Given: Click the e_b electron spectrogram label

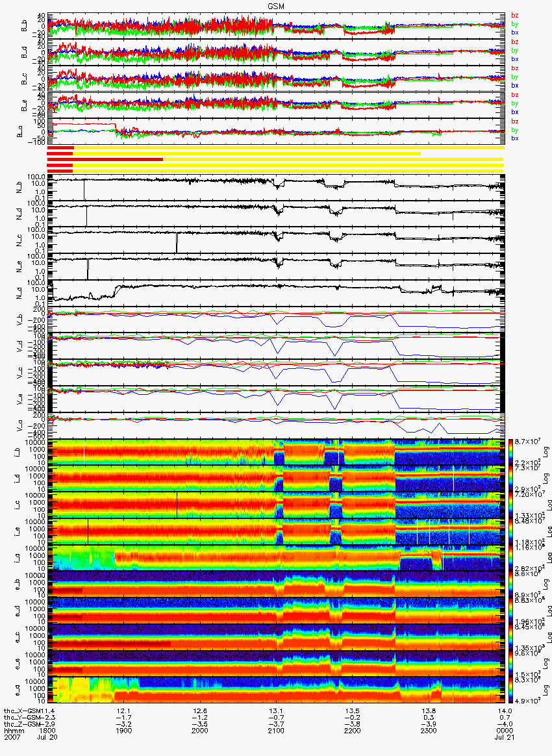Looking at the screenshot, I should point(18,585).
